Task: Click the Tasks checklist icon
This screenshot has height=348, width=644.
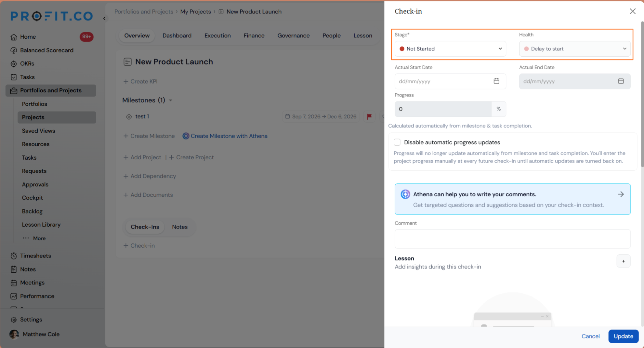Action: click(14, 77)
